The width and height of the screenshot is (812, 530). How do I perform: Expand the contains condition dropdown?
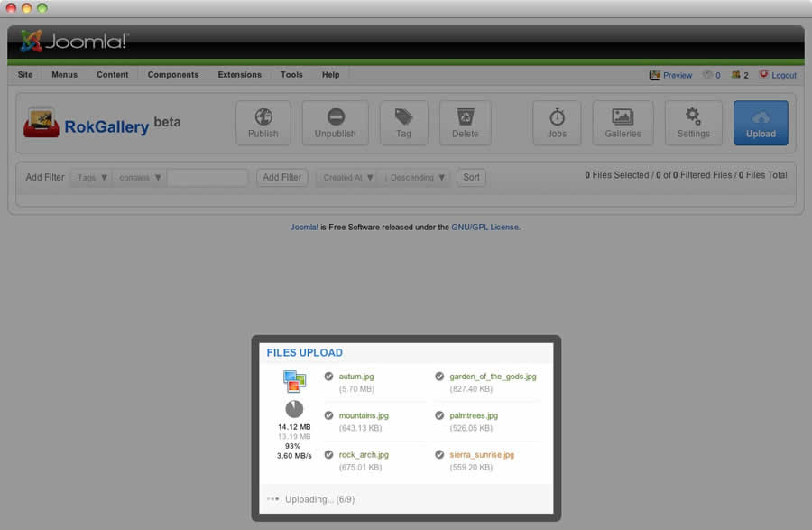(x=141, y=178)
